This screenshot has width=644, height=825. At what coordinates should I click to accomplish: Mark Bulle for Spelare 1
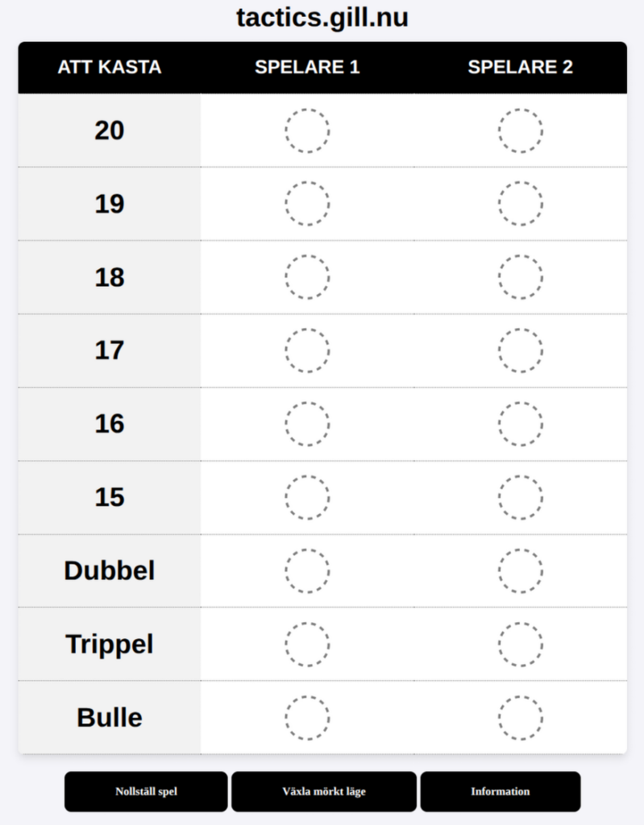(307, 717)
